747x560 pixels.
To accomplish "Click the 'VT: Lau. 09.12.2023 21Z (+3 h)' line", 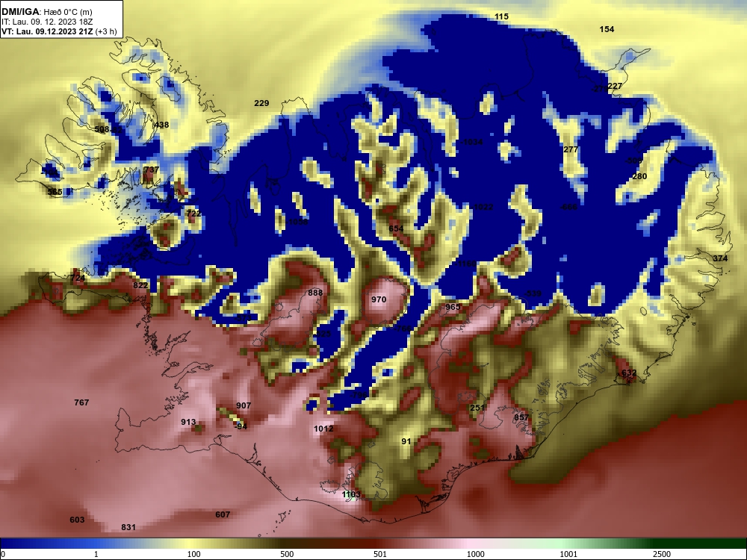I will (58, 31).
